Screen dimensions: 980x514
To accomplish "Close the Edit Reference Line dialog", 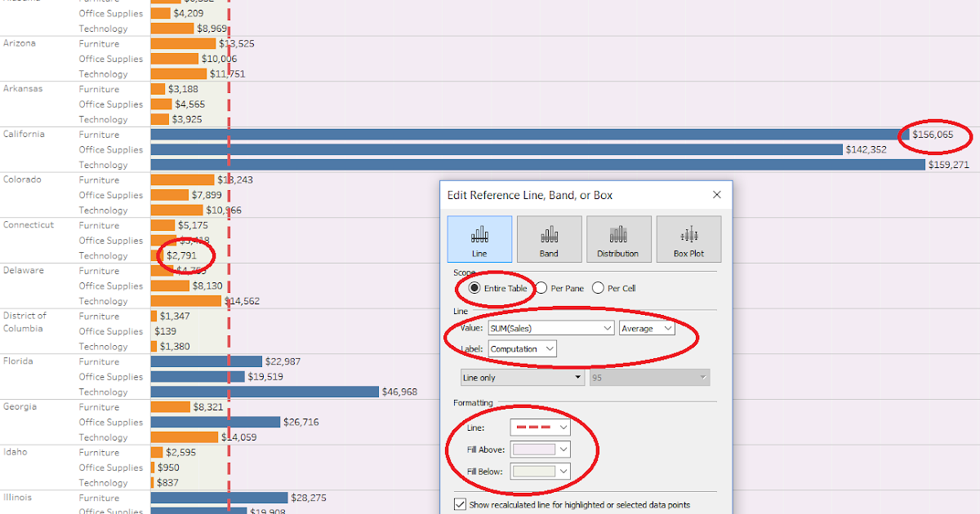I will coord(716,195).
